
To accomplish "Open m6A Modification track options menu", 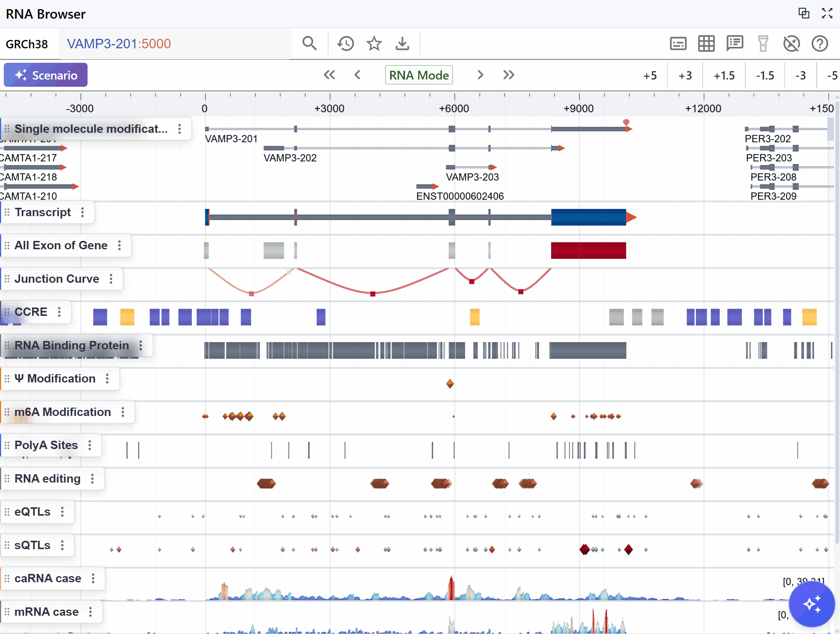I will [123, 412].
